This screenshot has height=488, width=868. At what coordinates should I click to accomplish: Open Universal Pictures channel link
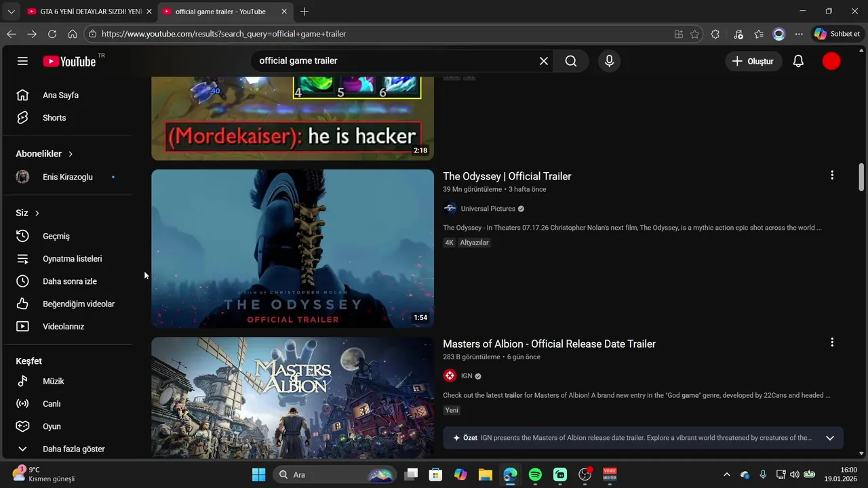(x=488, y=209)
